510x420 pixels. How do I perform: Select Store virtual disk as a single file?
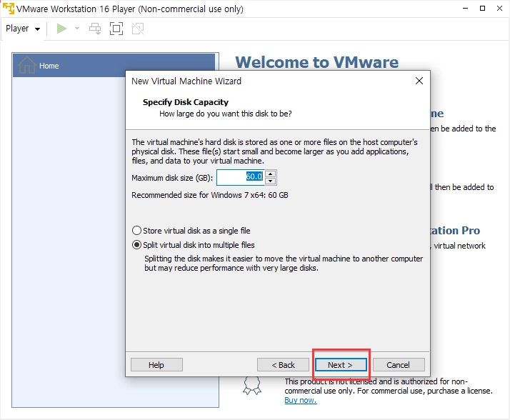(x=191, y=231)
